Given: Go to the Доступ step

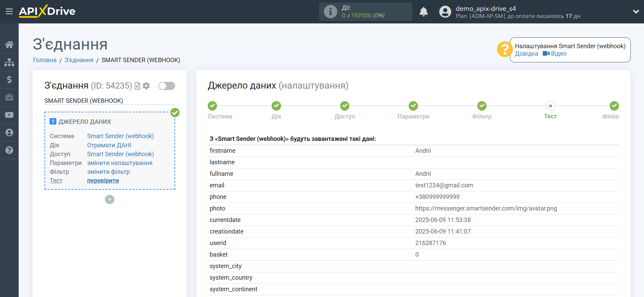Looking at the screenshot, I should [345, 106].
